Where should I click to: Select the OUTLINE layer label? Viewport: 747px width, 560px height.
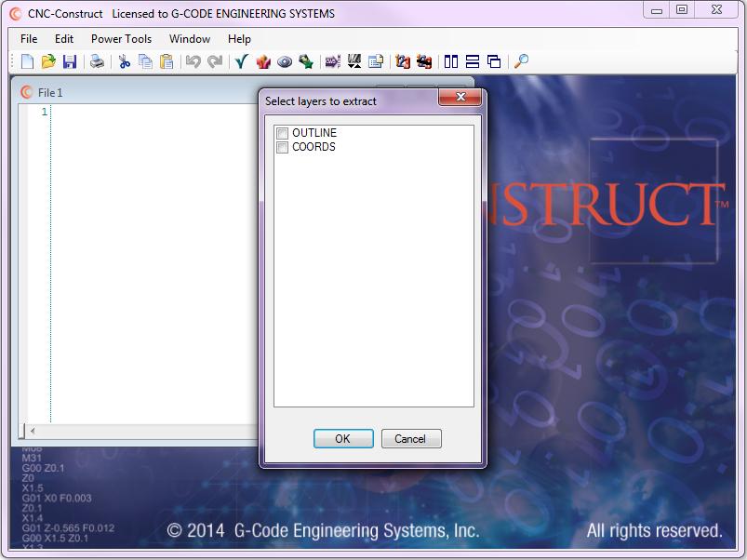click(x=314, y=132)
